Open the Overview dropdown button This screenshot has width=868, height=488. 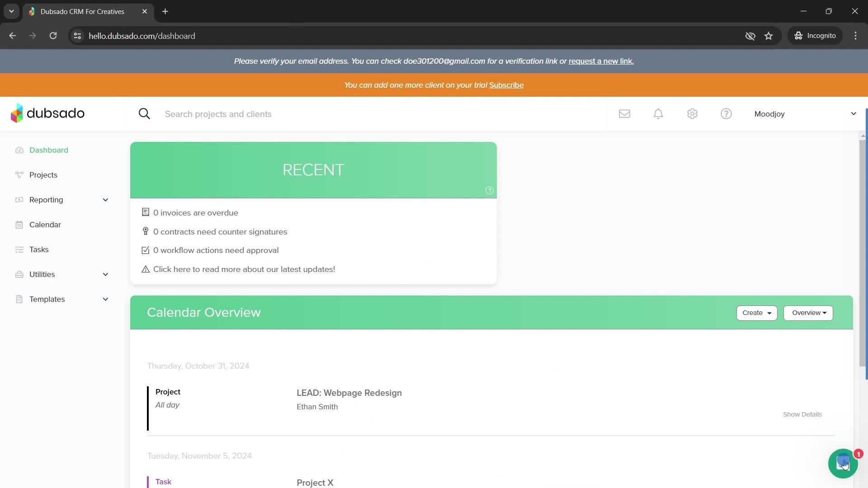(x=808, y=313)
